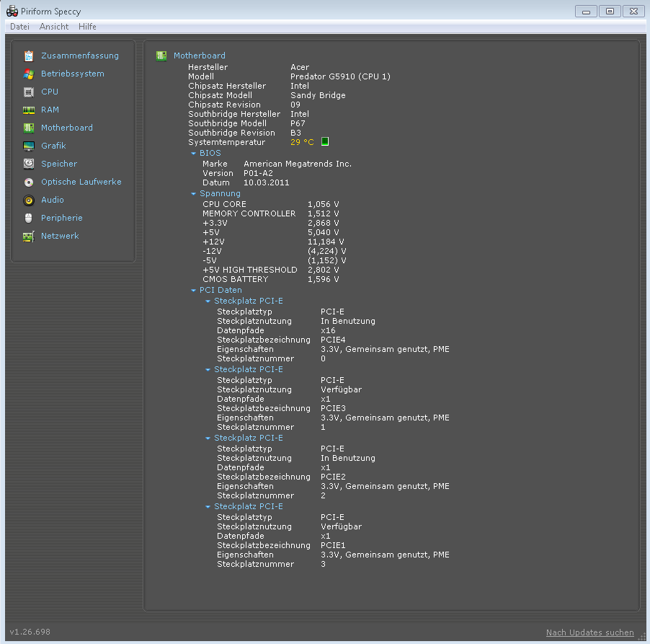650x644 pixels.
Task: Click the Betriebssystem Windows flag icon
Action: pyautogui.click(x=29, y=74)
